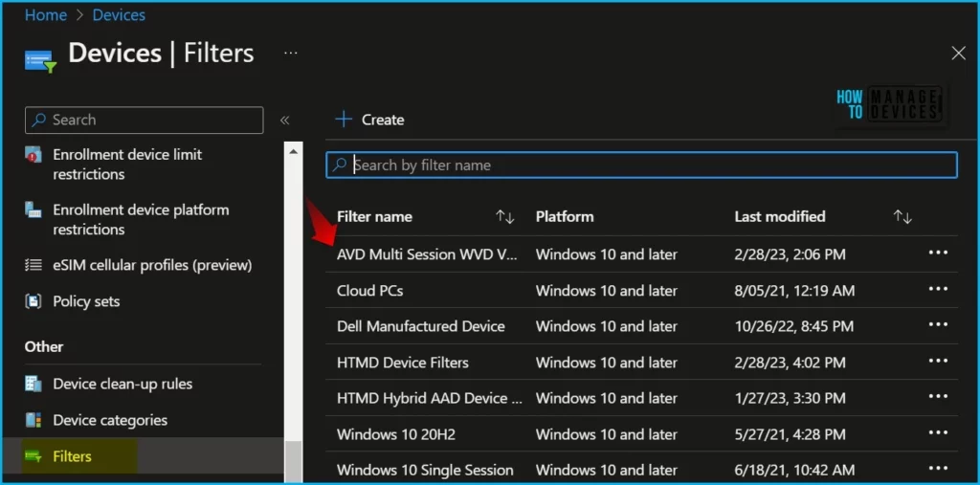Viewport: 980px width, 485px height.
Task: Click the 8/05/21, 12:19 AM date cell
Action: pos(794,291)
